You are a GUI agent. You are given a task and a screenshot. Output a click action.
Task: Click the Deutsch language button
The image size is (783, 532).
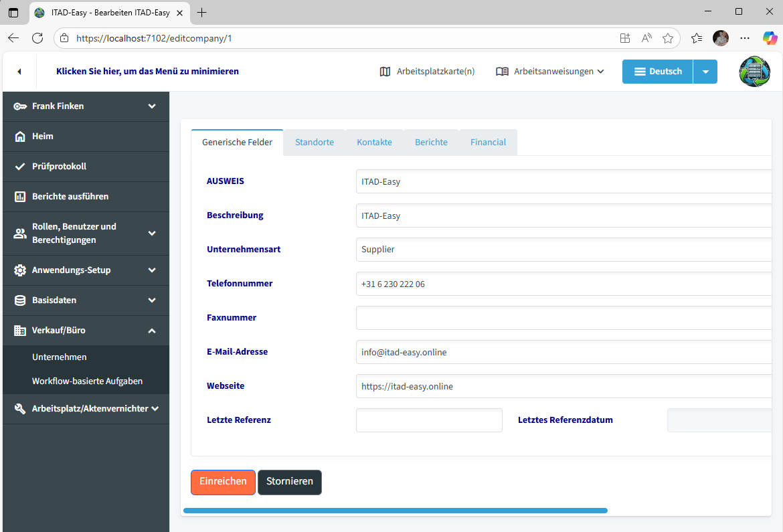(658, 72)
